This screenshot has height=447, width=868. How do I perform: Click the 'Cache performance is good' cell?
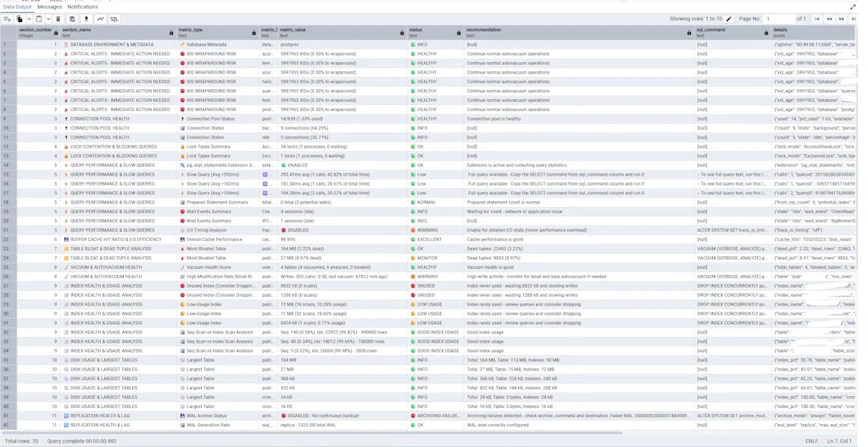click(579, 239)
